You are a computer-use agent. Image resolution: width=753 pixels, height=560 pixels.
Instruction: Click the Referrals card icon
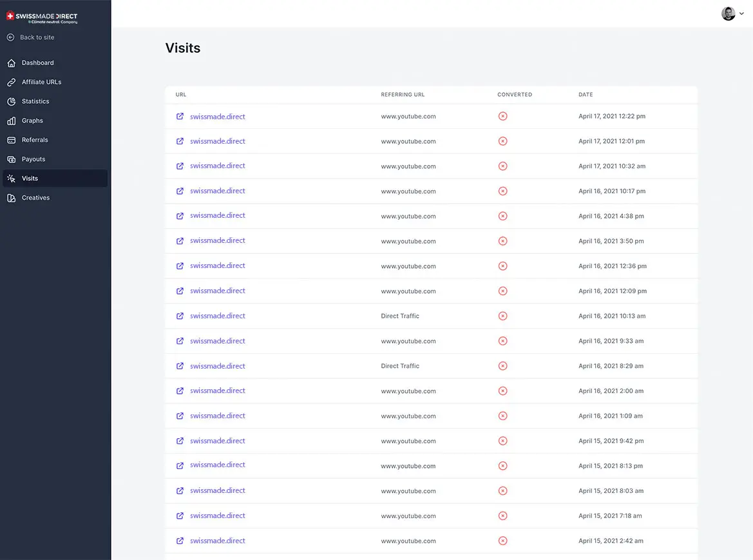[11, 140]
